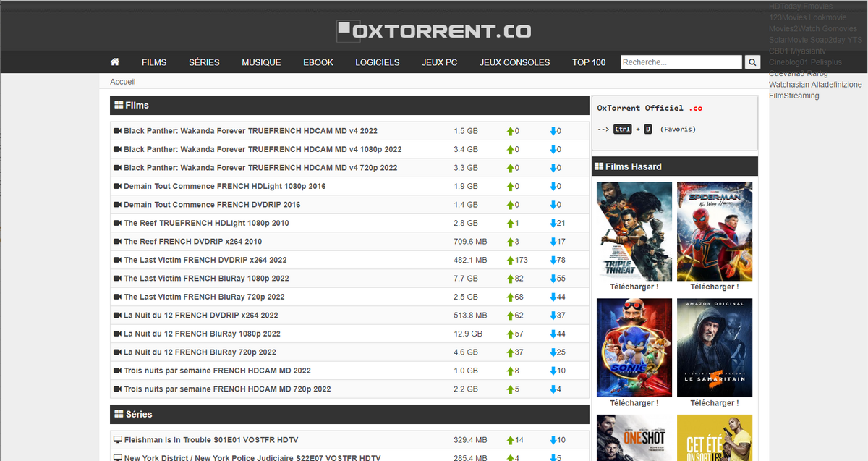This screenshot has height=461, width=868.
Task: Open Trois nuits par semaine HDCAM MD 720p
Action: (x=227, y=389)
